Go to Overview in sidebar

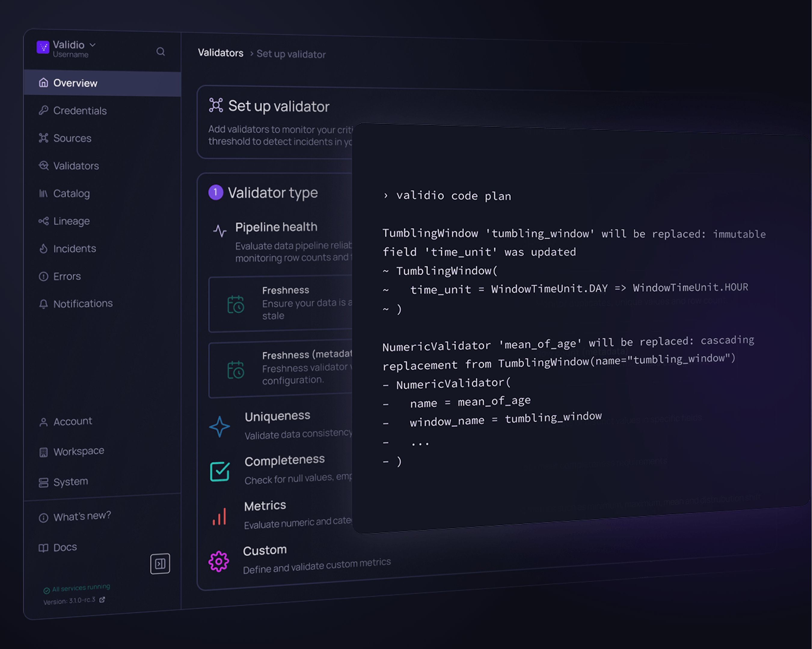coord(75,83)
